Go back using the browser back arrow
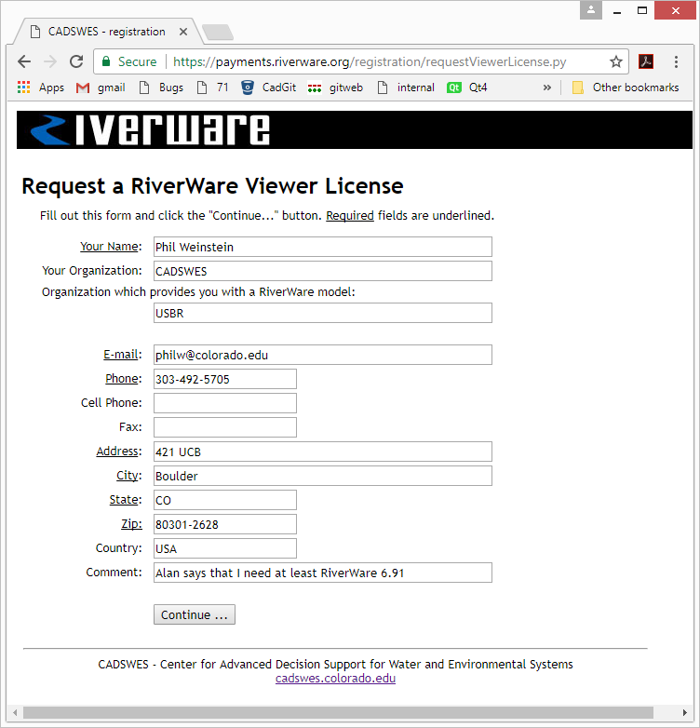 click(24, 61)
